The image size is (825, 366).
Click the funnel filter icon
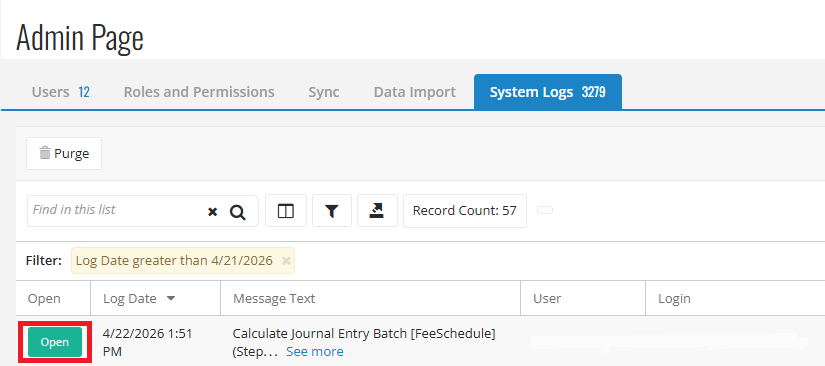click(331, 211)
